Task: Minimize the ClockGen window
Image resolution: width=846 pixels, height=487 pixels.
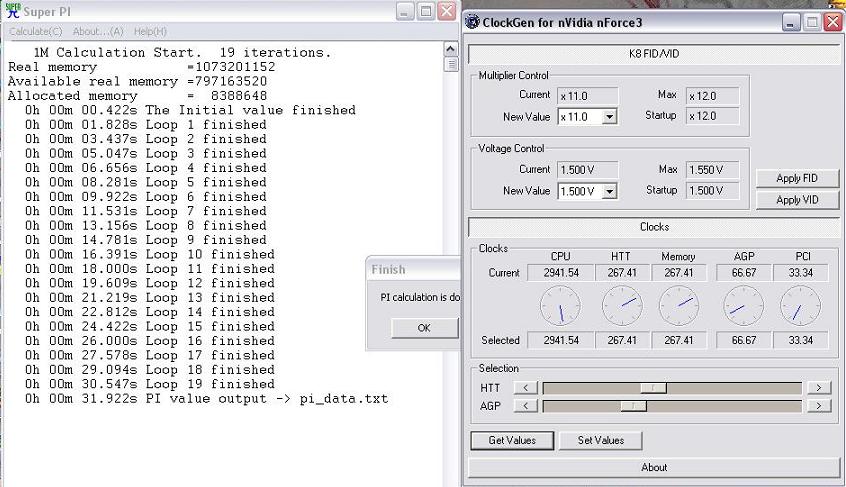Action: click(791, 22)
